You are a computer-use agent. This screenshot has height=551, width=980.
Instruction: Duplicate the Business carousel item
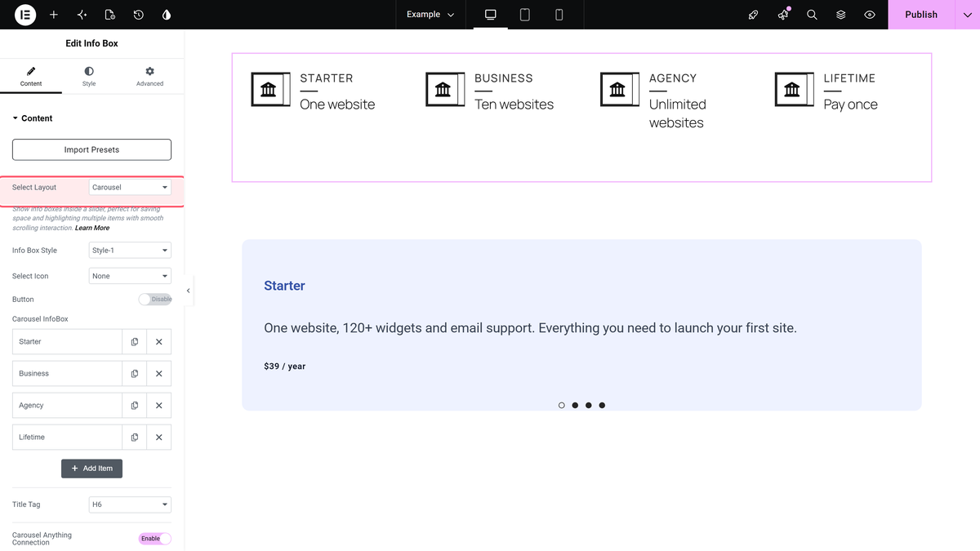click(135, 374)
